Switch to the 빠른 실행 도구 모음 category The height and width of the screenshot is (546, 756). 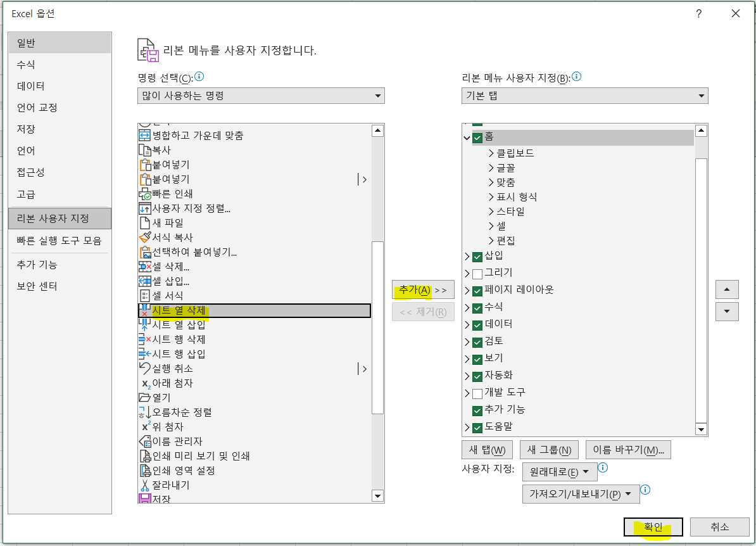coord(60,241)
